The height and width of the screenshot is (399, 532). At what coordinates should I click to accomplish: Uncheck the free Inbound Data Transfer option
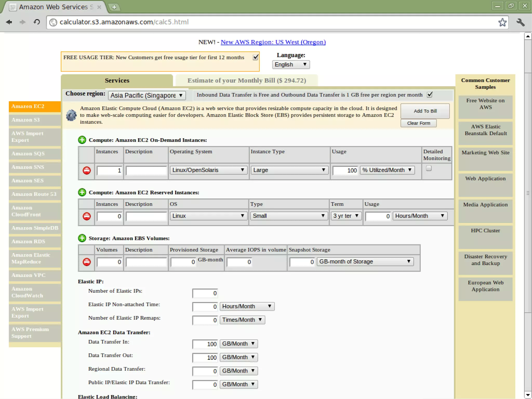(430, 95)
